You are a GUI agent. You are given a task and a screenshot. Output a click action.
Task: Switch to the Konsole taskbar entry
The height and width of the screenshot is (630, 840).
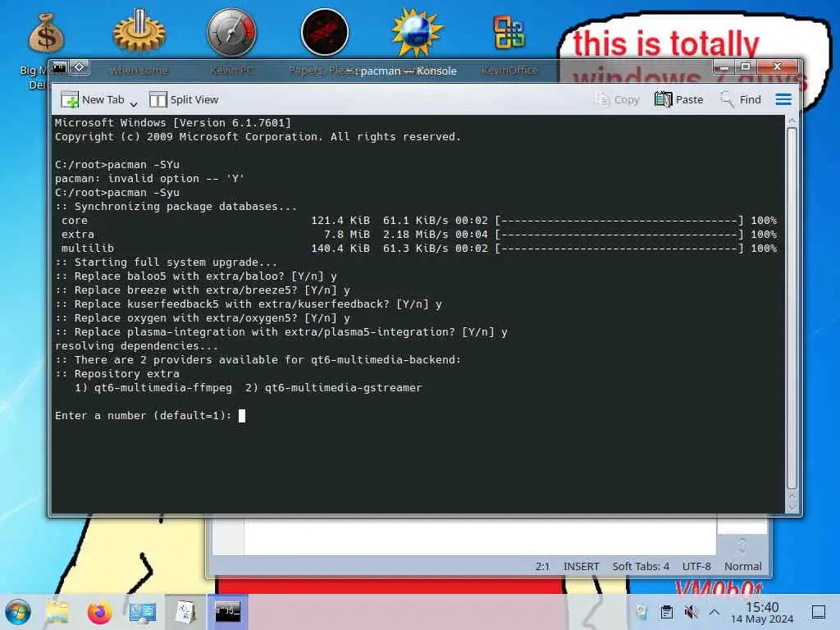pyautogui.click(x=228, y=612)
